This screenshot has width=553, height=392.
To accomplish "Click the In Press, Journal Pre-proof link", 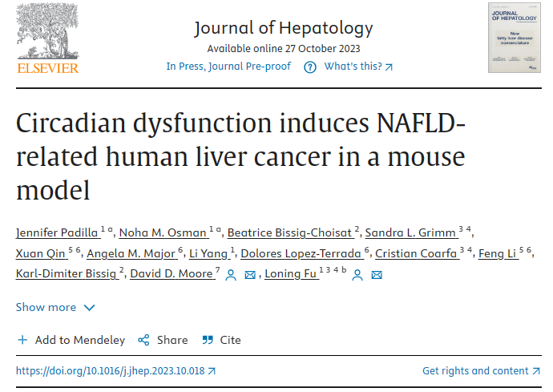I will tap(228, 67).
